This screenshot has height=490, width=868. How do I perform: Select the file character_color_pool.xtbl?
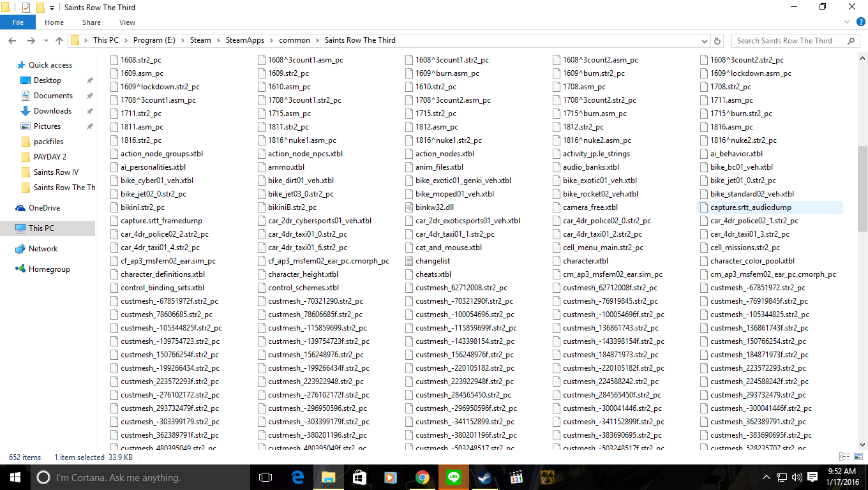click(x=752, y=261)
